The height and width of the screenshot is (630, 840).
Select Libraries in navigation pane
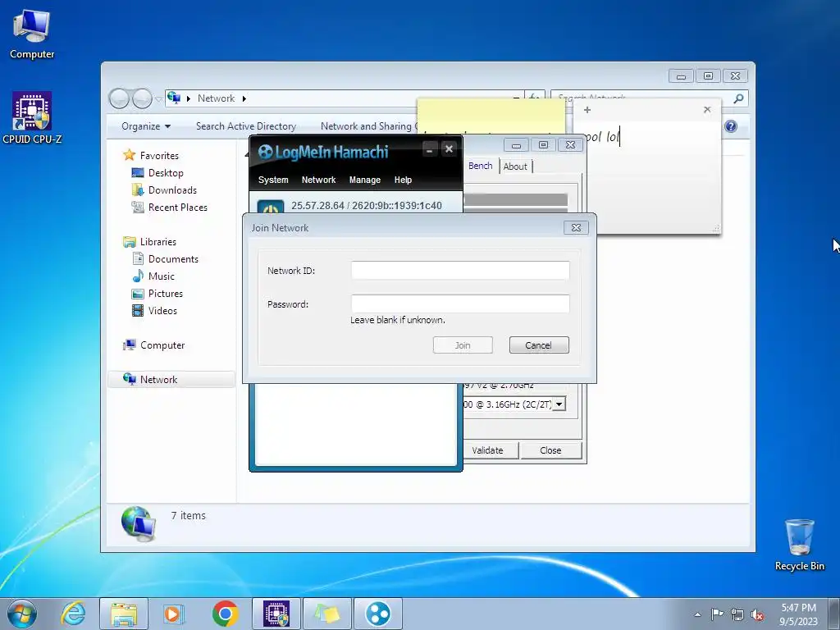point(158,242)
